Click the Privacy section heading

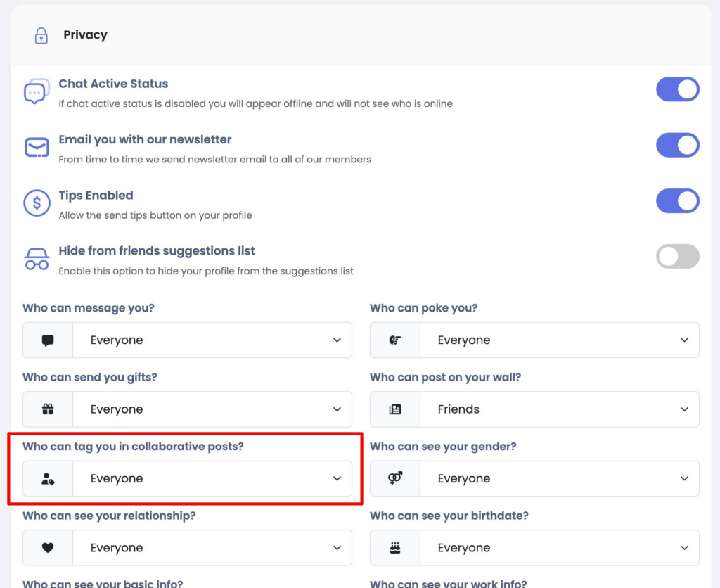(x=85, y=35)
